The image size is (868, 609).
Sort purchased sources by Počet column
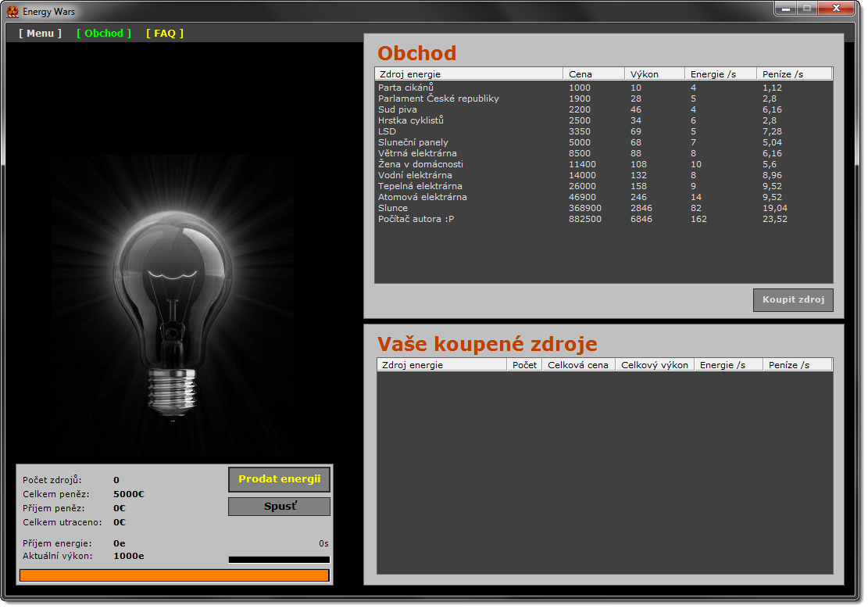(524, 365)
